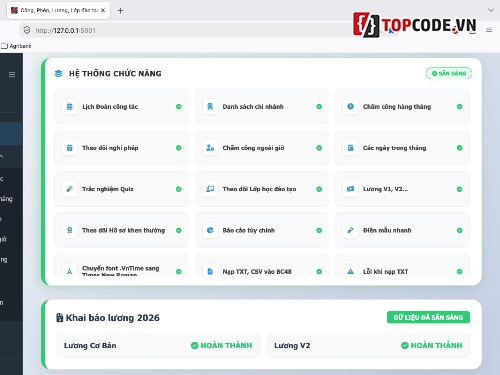Image resolution: width=500 pixels, height=375 pixels.
Task: Open Trắc nghiệm Quiz feature
Action: click(x=121, y=189)
